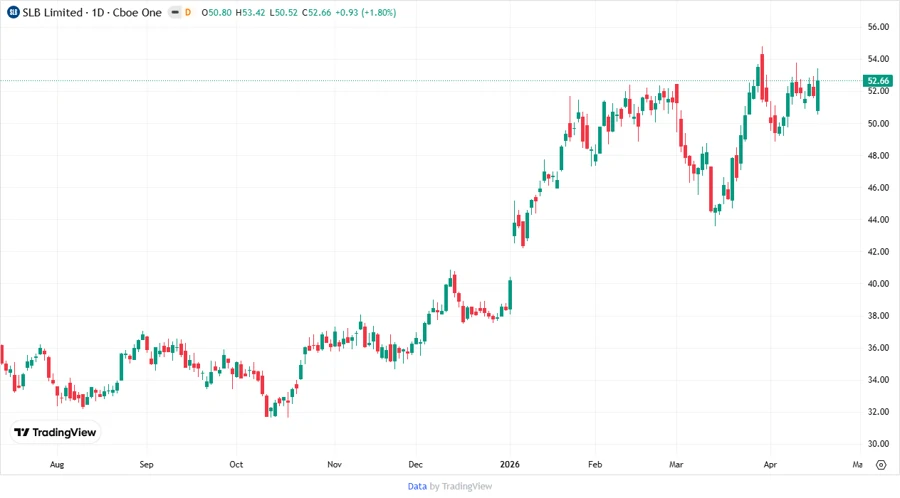Click the Apr time axis label
Viewport: 900px width, 498px height.
click(x=770, y=464)
